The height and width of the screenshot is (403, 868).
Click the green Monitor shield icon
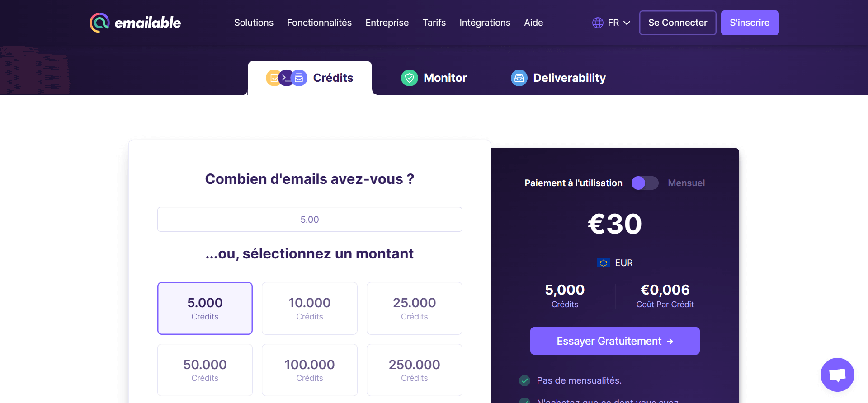point(410,78)
